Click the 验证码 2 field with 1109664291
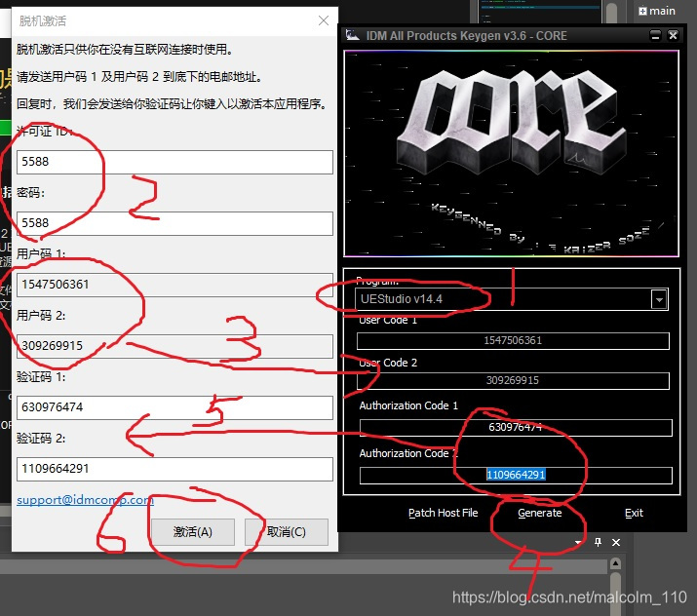The width and height of the screenshot is (697, 616). click(174, 469)
